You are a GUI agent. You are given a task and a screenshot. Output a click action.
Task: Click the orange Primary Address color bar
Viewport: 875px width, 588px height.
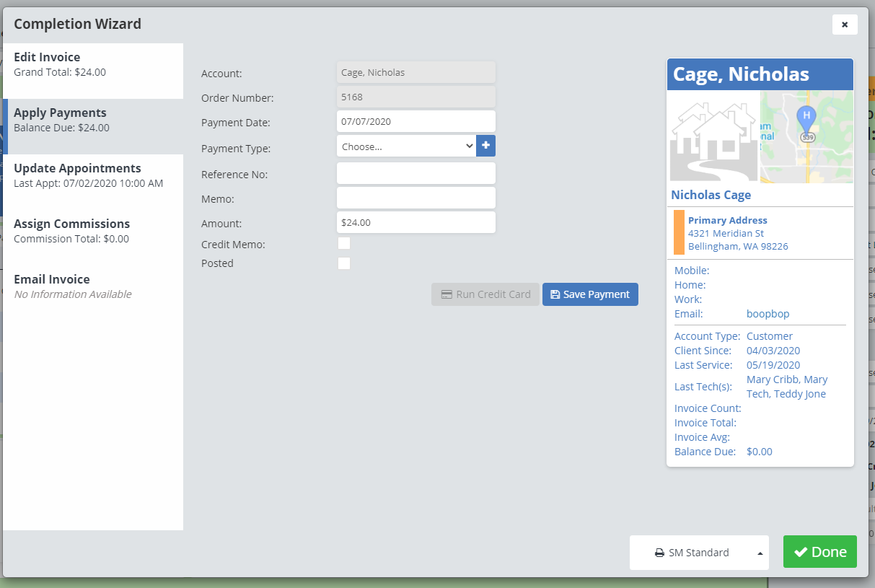(x=679, y=232)
